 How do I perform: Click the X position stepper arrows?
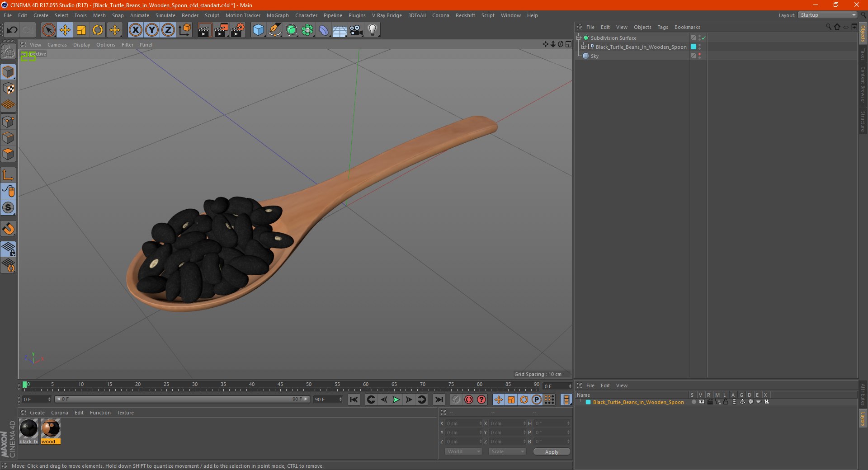coord(481,424)
